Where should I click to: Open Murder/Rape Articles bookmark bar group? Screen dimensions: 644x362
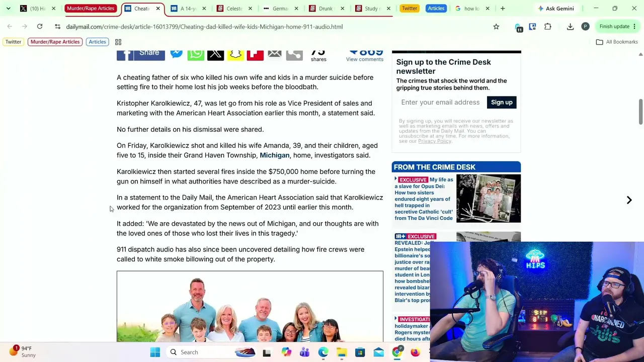55,42
